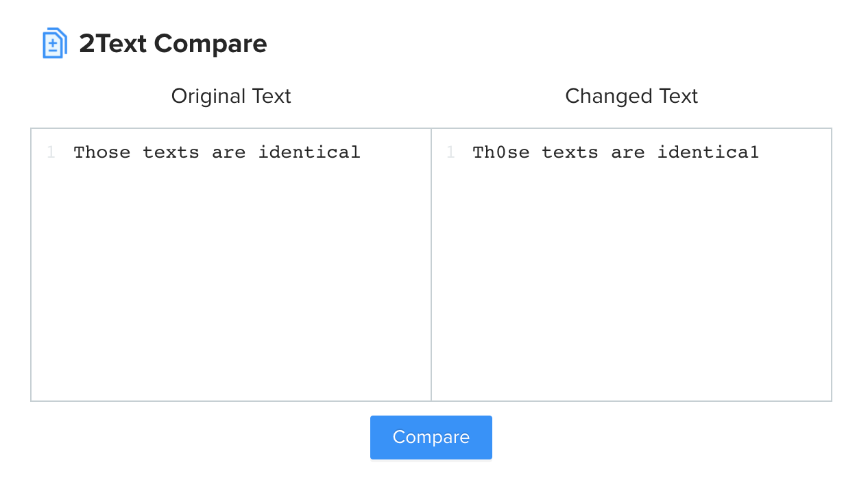The width and height of the screenshot is (868, 491).
Task: Place cursor after 'identical' in Original Text
Action: tap(363, 152)
